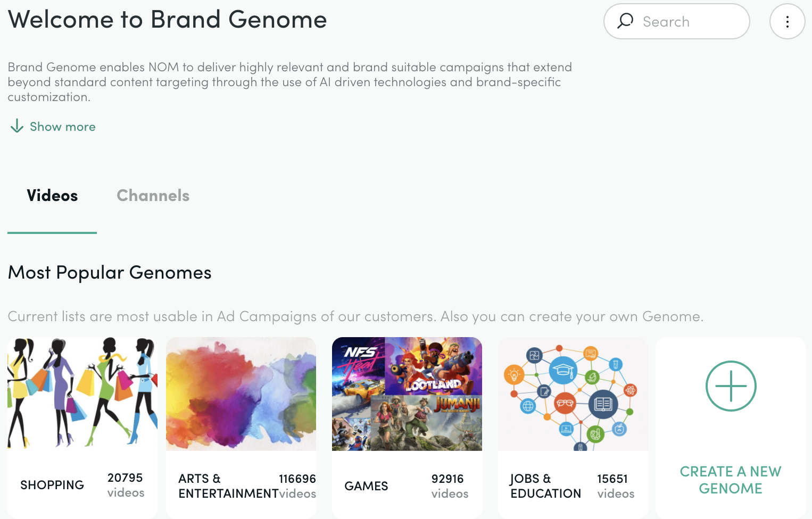The image size is (812, 519).
Task: Select the Videos tab
Action: 52,196
